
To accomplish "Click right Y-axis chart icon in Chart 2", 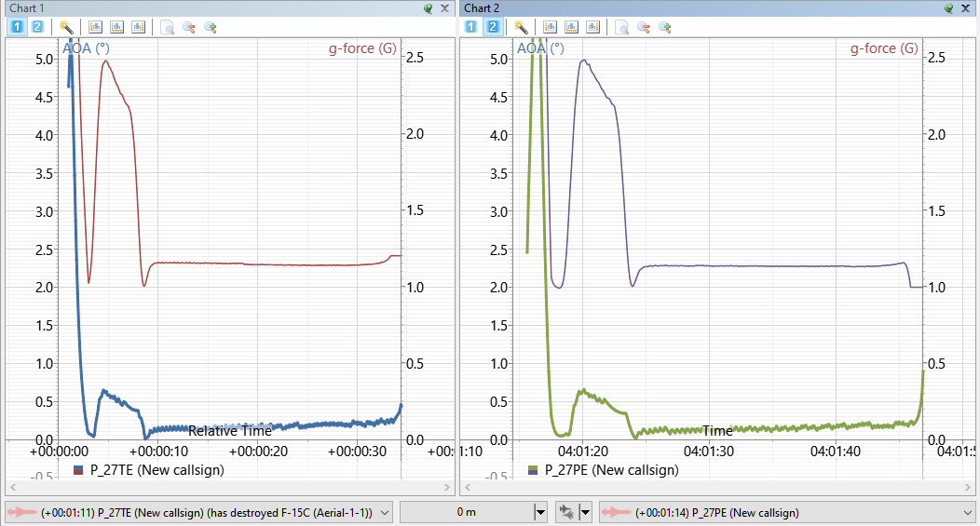I will [x=592, y=27].
